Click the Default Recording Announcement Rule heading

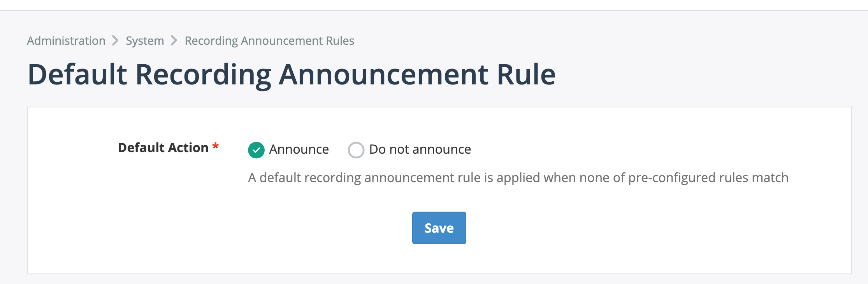coord(292,74)
